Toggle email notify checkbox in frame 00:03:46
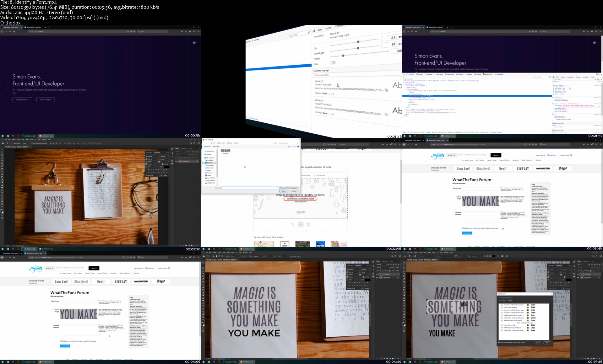603x364 pixels. [463, 228]
